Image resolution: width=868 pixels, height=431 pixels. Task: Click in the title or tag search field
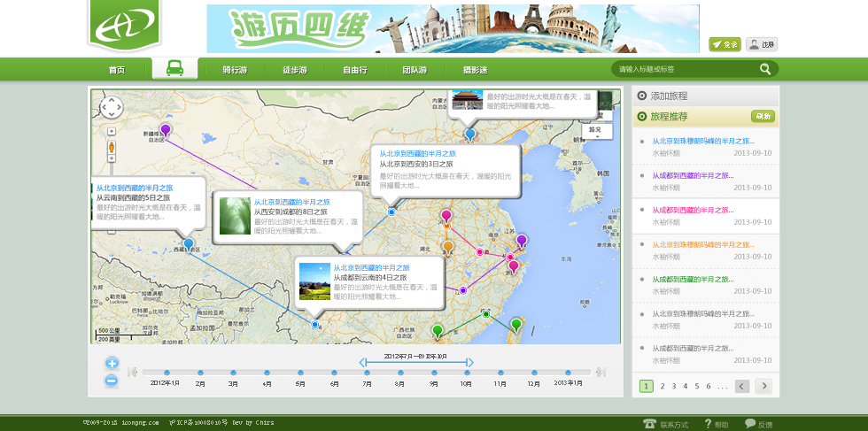(x=682, y=69)
